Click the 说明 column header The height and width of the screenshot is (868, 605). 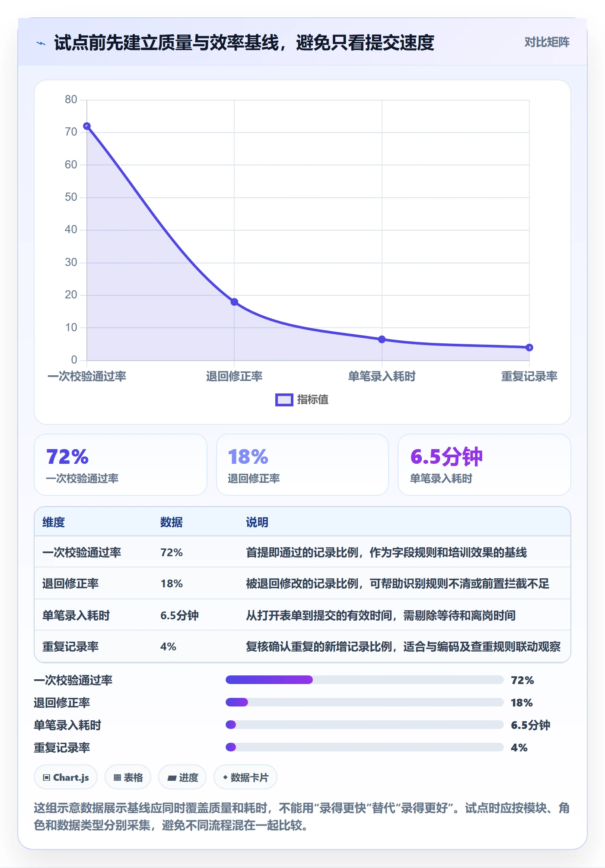[257, 523]
